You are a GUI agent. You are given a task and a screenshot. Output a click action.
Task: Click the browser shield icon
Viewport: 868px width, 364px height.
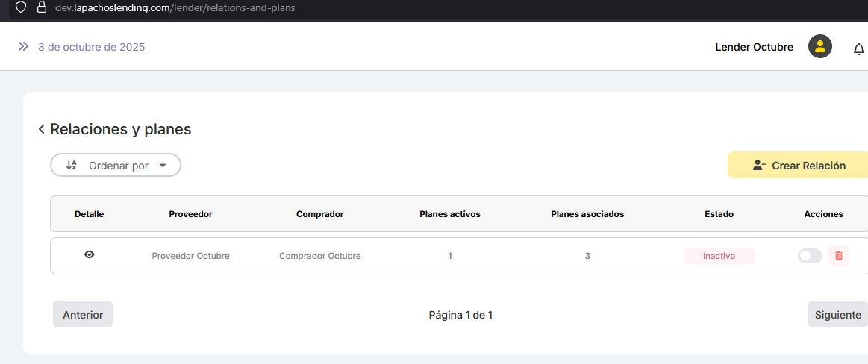coord(21,7)
